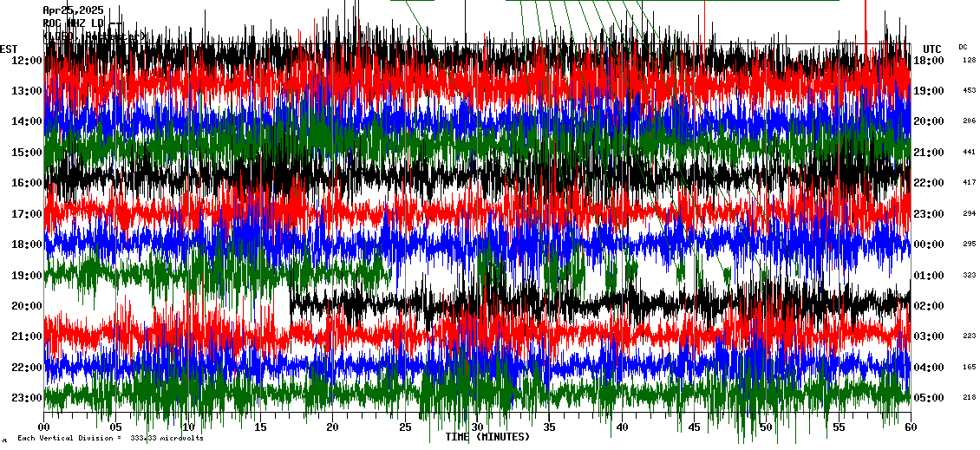Image resolution: width=980 pixels, height=450 pixels.
Task: Pick the DC value 218
Action: pos(970,397)
